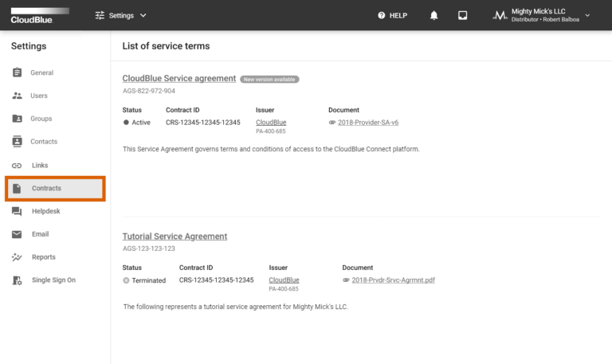This screenshot has height=364, width=612.
Task: Click the eye icon beside 2018-Provider-SA-v6
Action: (x=332, y=123)
